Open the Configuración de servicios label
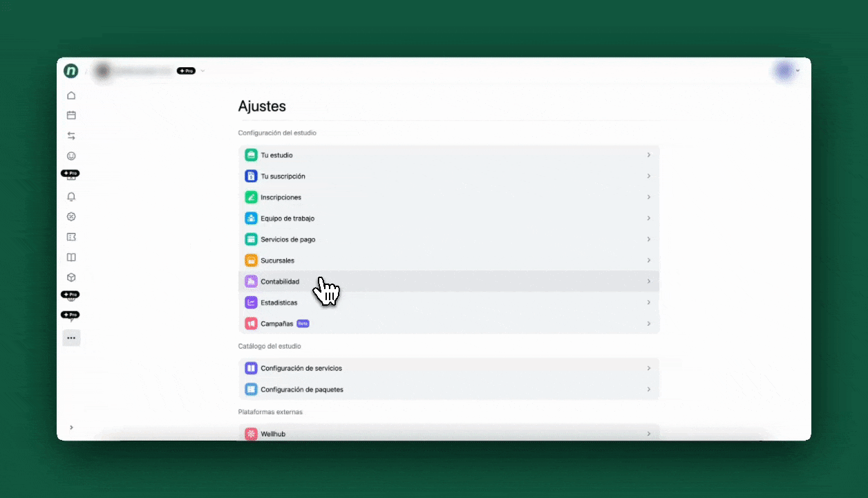This screenshot has width=868, height=498. (301, 369)
